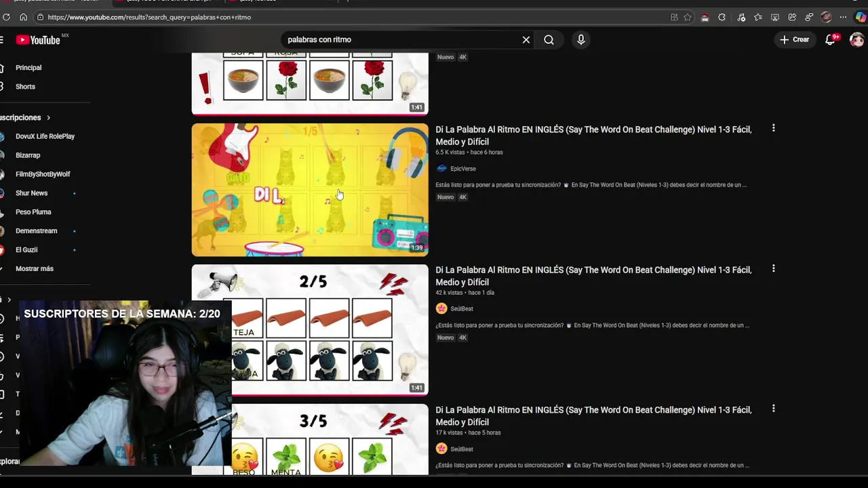This screenshot has height=488, width=868.
Task: Click the 42 K vistas view count text
Action: click(x=449, y=293)
